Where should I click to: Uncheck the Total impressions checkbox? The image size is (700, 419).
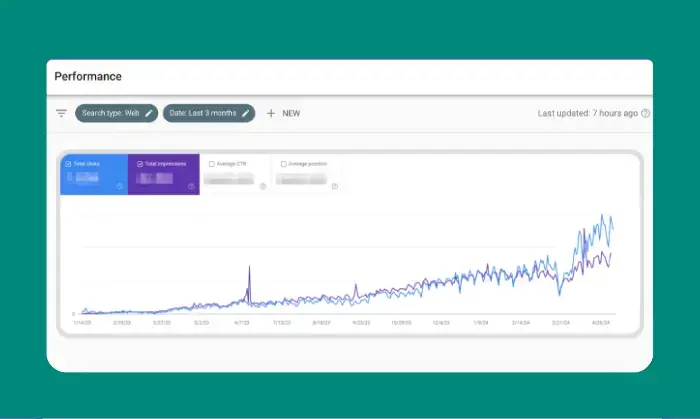pos(140,163)
